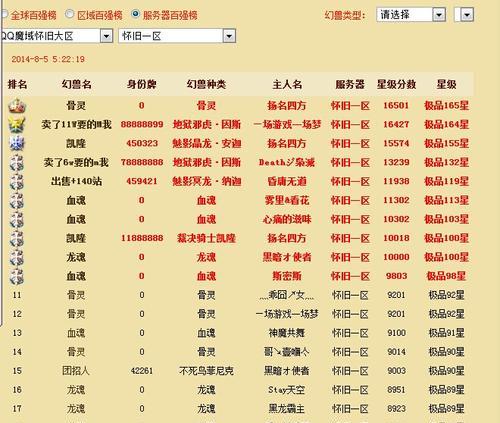Click pet name 卖了11W要的M我
This screenshot has height=423, width=500.
click(76, 125)
